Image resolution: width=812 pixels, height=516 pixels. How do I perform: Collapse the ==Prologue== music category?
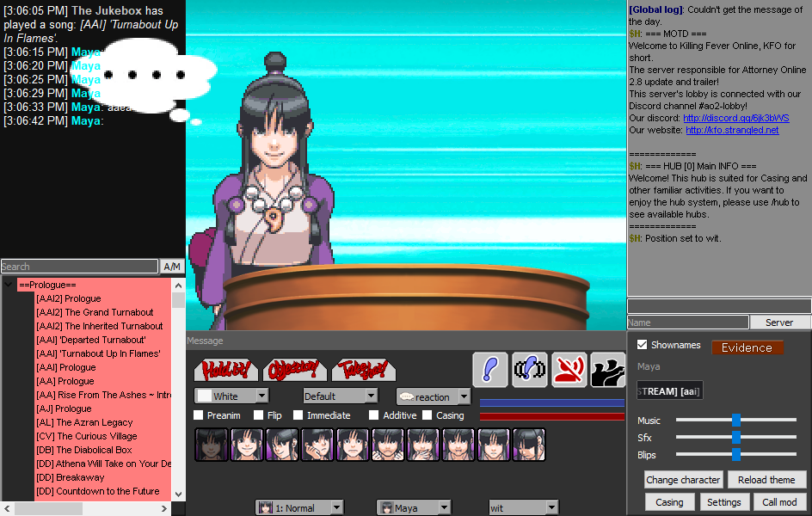pyautogui.click(x=9, y=285)
